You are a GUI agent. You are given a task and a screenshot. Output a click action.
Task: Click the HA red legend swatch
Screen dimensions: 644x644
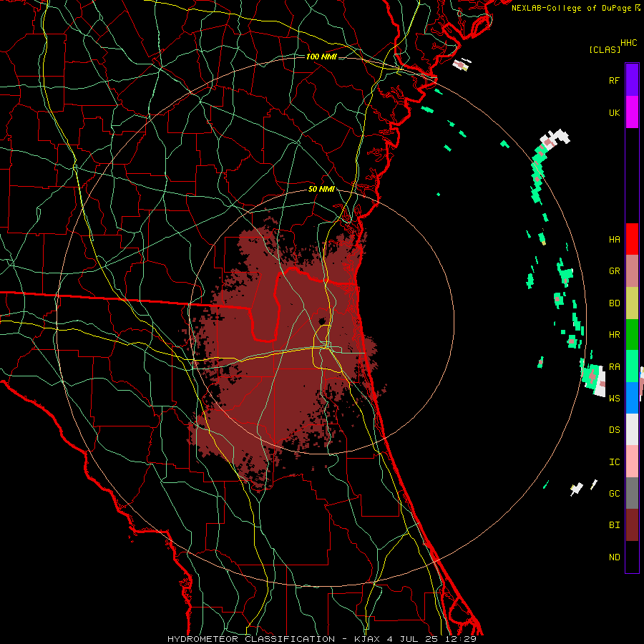pos(632,239)
